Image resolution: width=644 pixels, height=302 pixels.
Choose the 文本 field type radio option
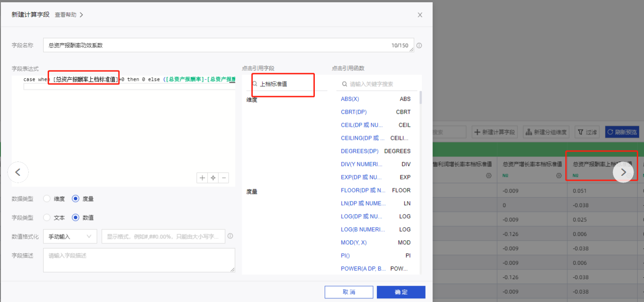coord(47,218)
